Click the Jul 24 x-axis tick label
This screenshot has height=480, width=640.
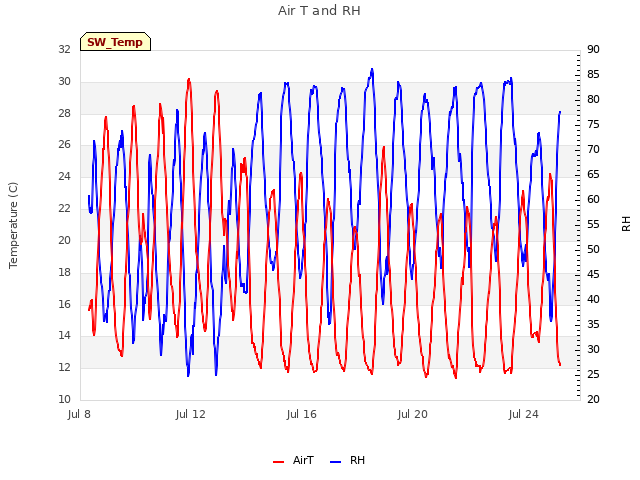pyautogui.click(x=524, y=414)
